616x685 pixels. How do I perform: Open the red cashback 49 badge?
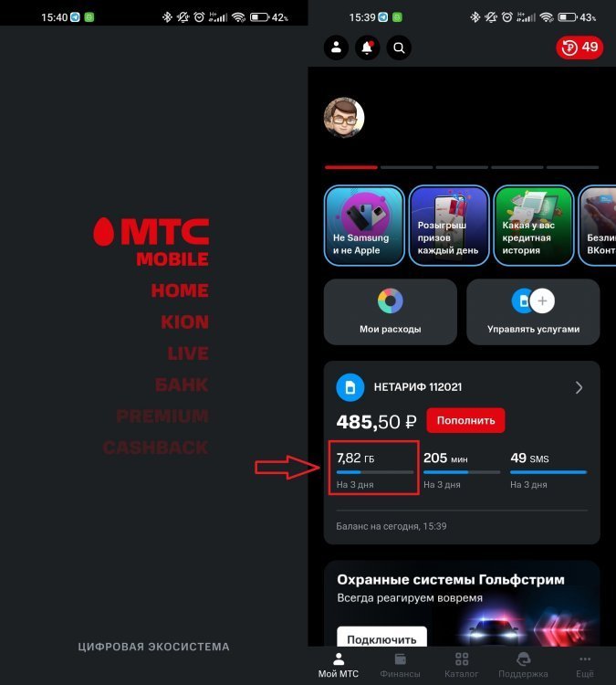(579, 47)
